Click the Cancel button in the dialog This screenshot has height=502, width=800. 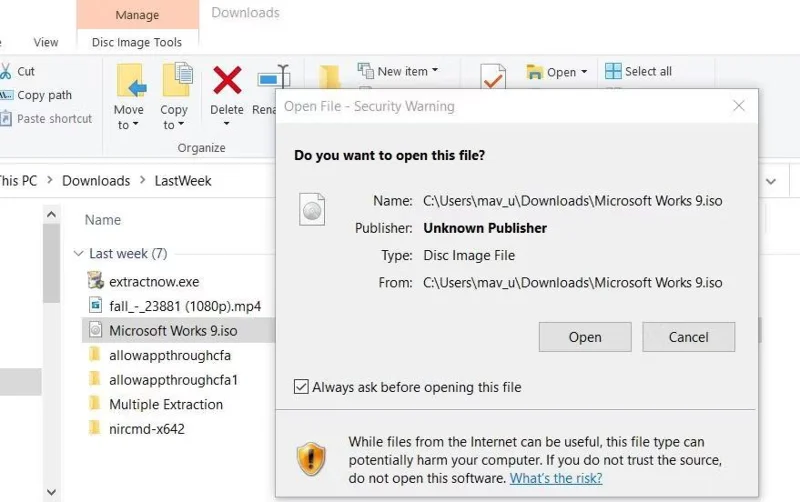(x=688, y=337)
